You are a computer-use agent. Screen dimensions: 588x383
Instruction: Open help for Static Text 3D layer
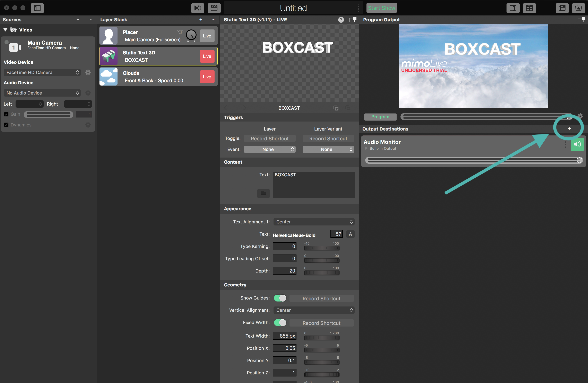tap(341, 20)
